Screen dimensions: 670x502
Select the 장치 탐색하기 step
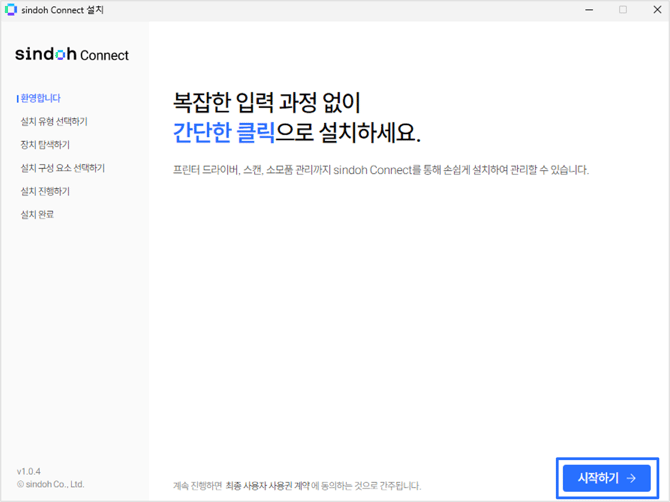coord(45,145)
